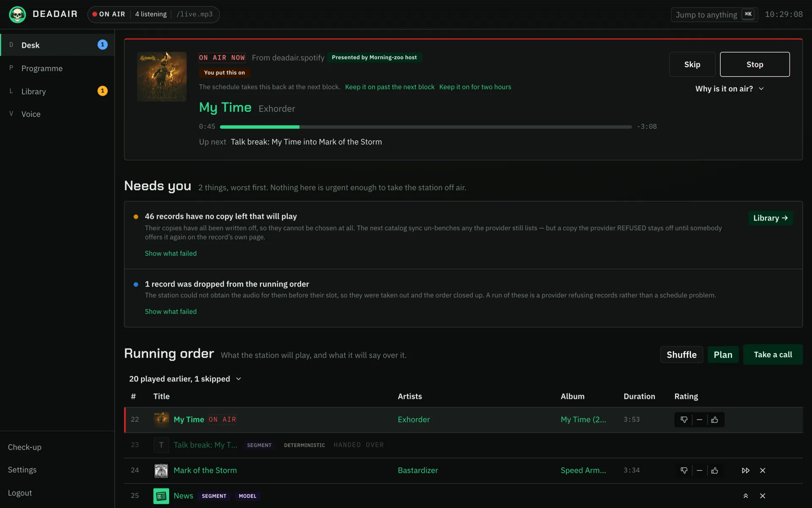Seek within the My Time progress bar
The image size is (812, 508).
pos(426,127)
